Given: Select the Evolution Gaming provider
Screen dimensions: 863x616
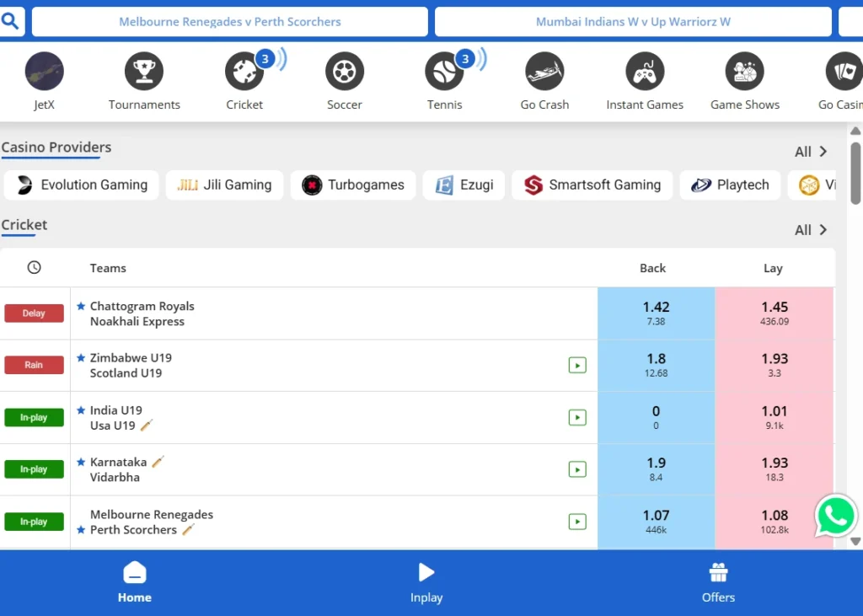Looking at the screenshot, I should pyautogui.click(x=82, y=185).
